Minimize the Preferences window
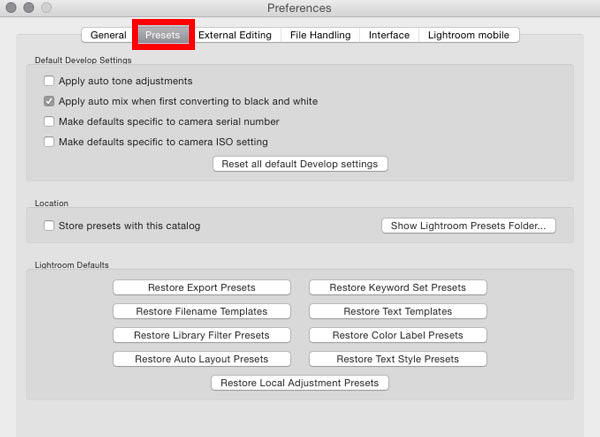This screenshot has width=600, height=437. coord(29,7)
